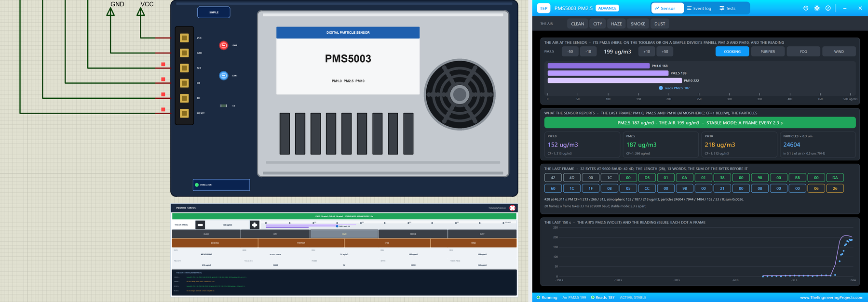
Task: Click the blue slider dot in status panel
Action: tap(337, 226)
